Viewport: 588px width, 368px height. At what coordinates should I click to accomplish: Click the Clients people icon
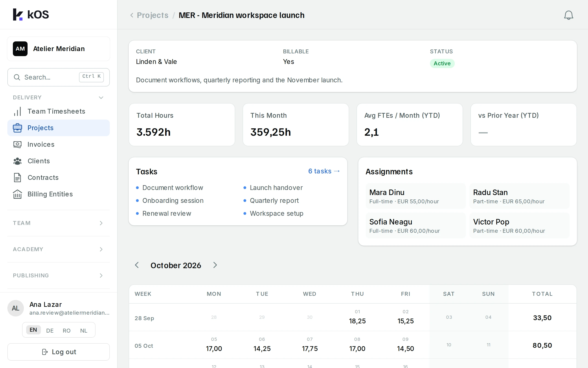17,161
